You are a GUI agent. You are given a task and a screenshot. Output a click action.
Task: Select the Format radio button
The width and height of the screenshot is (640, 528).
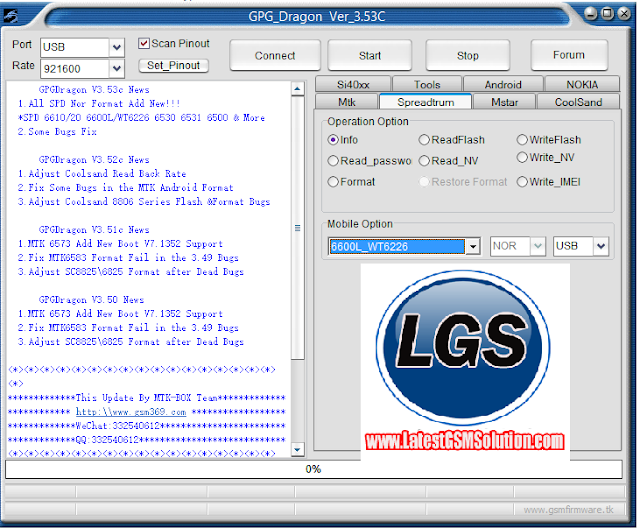333,182
